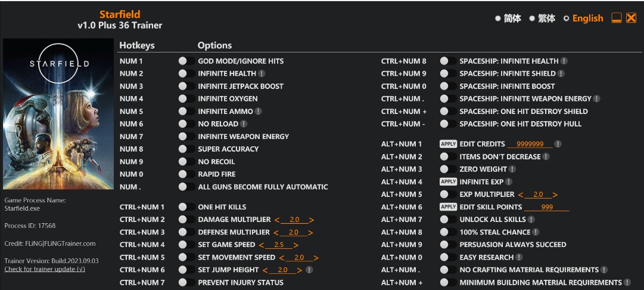Decrease Damage Multiplier with left arrow
644x290 pixels.
[x=276, y=220]
